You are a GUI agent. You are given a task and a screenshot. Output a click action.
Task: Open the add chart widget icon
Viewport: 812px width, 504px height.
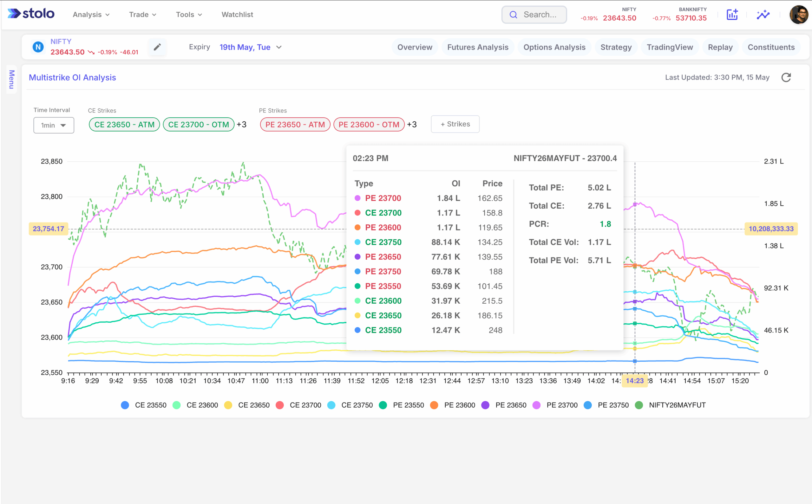(732, 14)
